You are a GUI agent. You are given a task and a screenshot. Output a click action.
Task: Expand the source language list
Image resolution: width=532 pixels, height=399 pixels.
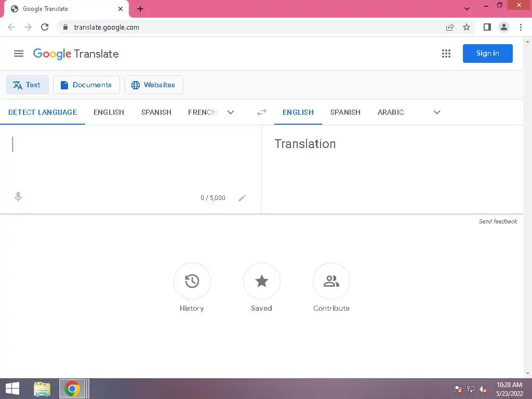231,112
